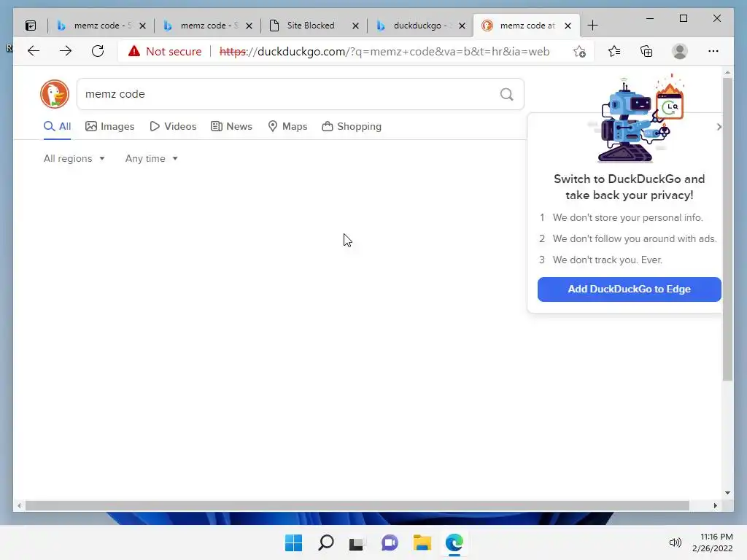Close the Site Blocked tab
The image size is (747, 560).
pyautogui.click(x=355, y=26)
